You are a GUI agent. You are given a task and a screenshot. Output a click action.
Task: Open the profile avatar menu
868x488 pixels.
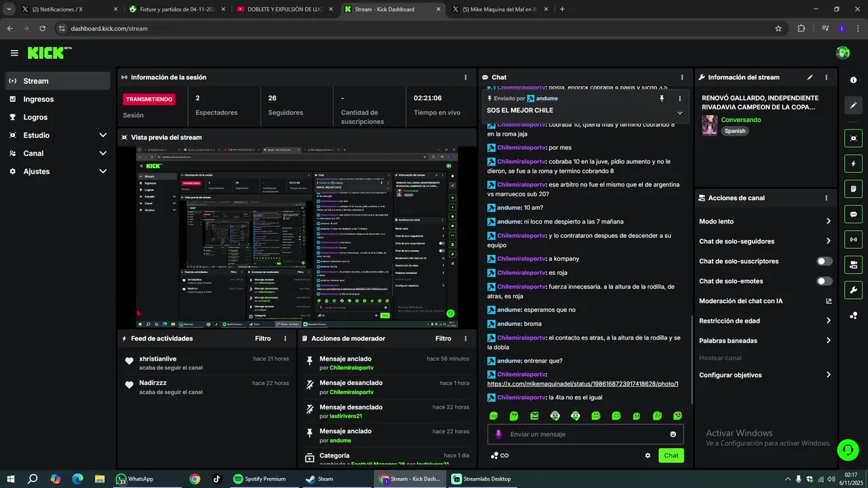tap(843, 53)
